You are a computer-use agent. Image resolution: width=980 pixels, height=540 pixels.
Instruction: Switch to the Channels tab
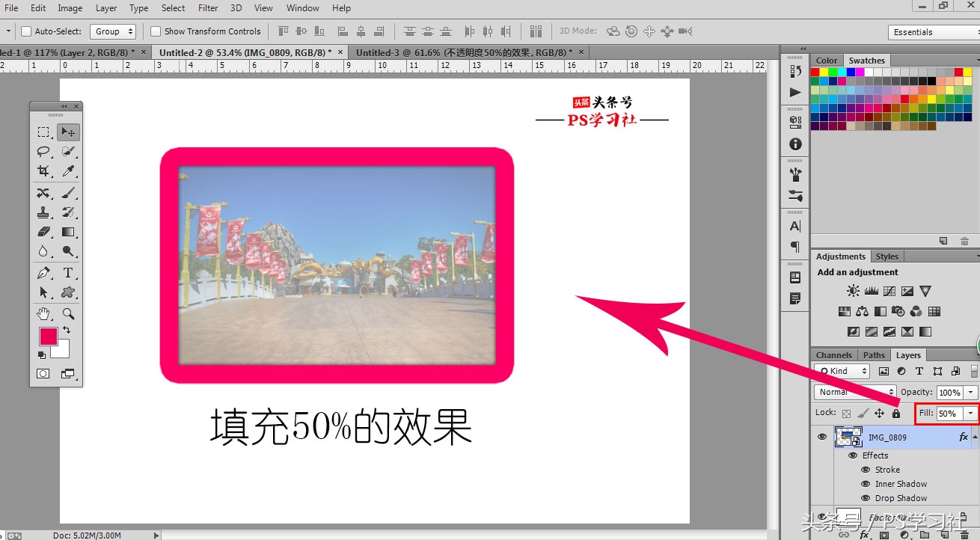tap(833, 355)
